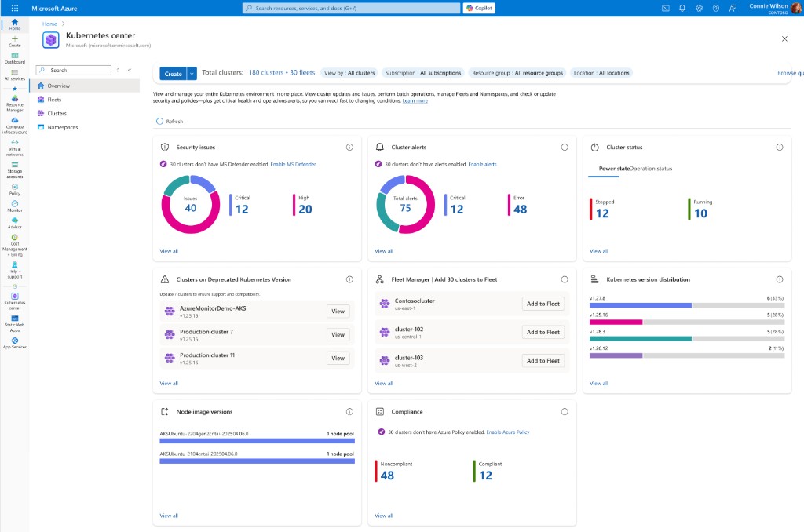
Task: Click the AKSUbuntu-2204gen2 node image bar
Action: tap(257, 441)
